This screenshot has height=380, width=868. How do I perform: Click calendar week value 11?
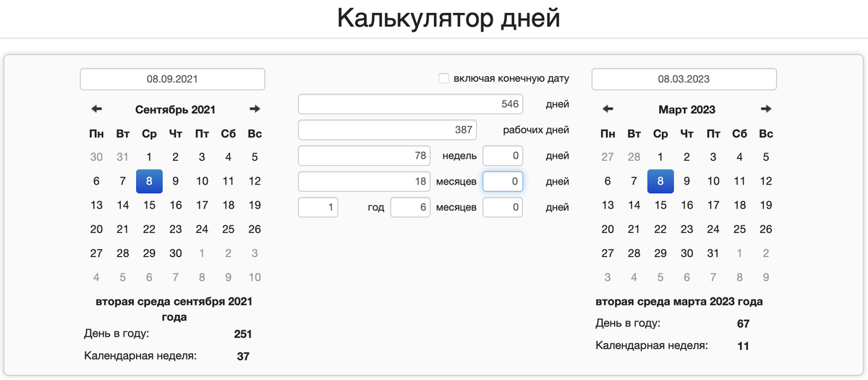click(744, 346)
